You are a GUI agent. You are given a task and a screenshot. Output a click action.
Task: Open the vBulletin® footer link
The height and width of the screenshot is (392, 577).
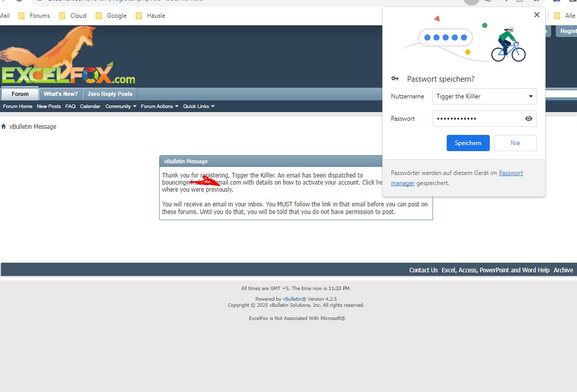tap(295, 299)
